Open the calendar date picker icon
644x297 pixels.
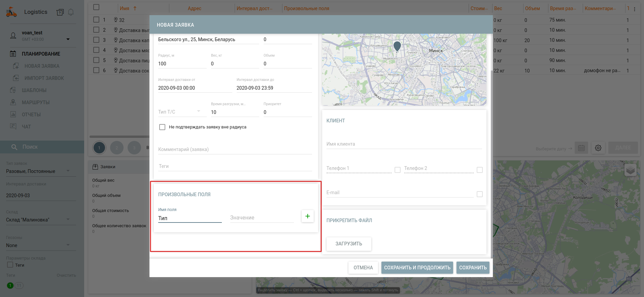point(581,148)
